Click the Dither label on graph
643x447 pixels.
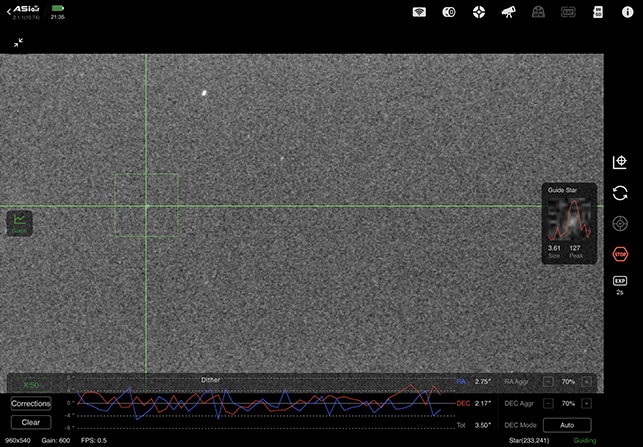pyautogui.click(x=210, y=380)
